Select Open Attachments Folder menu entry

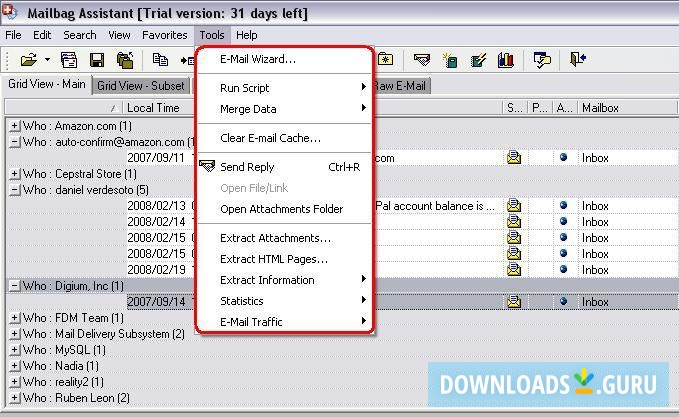[x=285, y=209]
